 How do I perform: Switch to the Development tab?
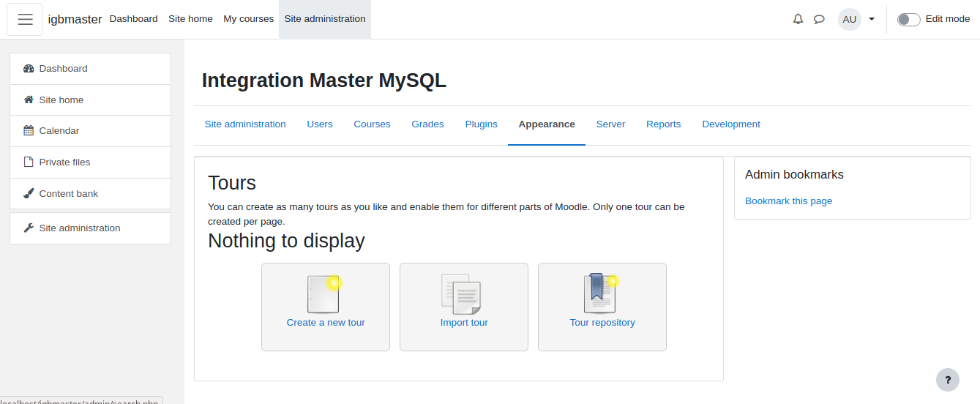731,124
